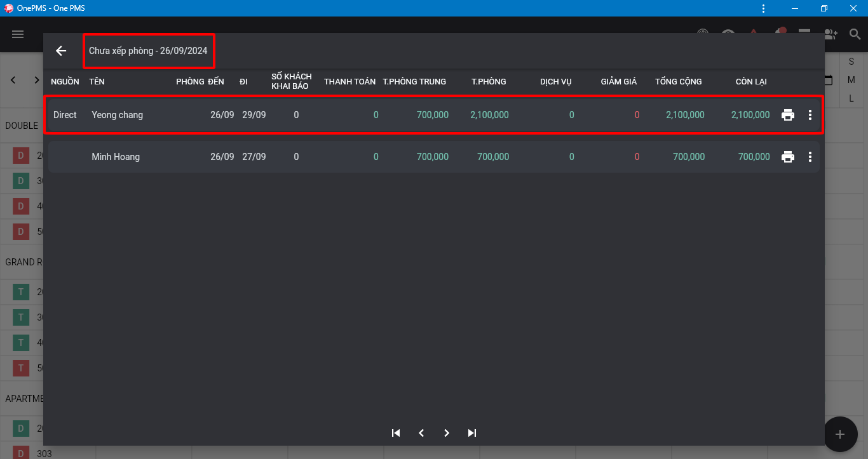Print the Minh Hoang booking

[788, 157]
